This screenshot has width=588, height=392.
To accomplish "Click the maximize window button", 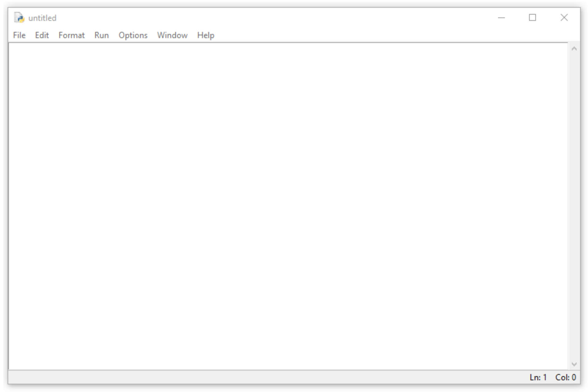I will coord(533,18).
